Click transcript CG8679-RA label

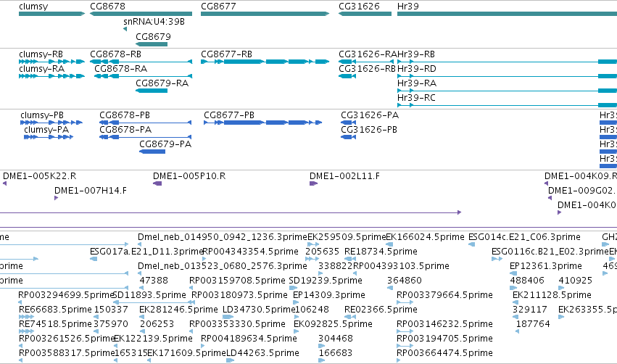[x=162, y=83]
